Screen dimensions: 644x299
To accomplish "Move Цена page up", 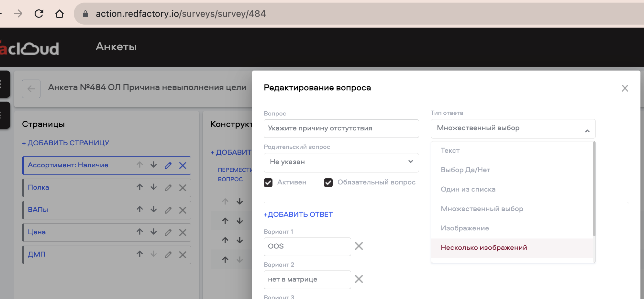I will [140, 232].
